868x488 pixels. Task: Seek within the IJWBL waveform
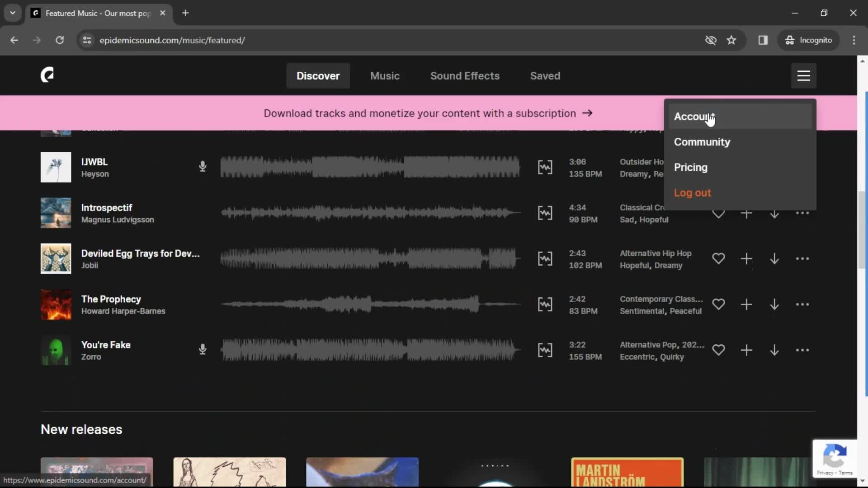pyautogui.click(x=370, y=167)
